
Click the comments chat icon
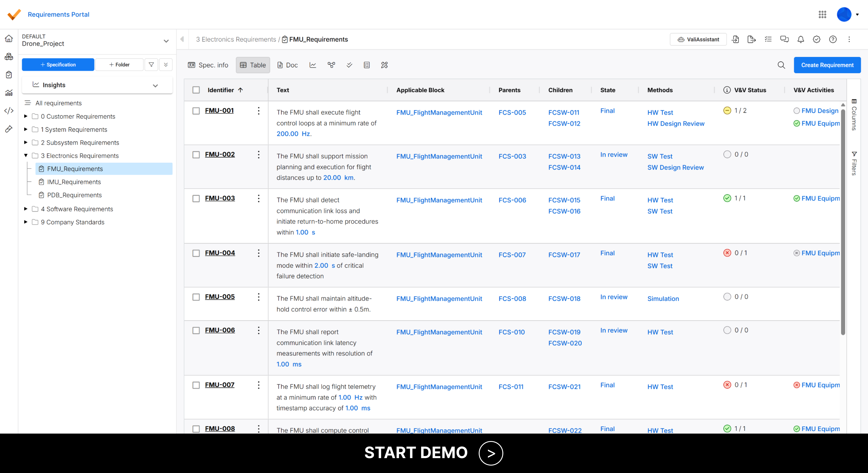pyautogui.click(x=784, y=39)
